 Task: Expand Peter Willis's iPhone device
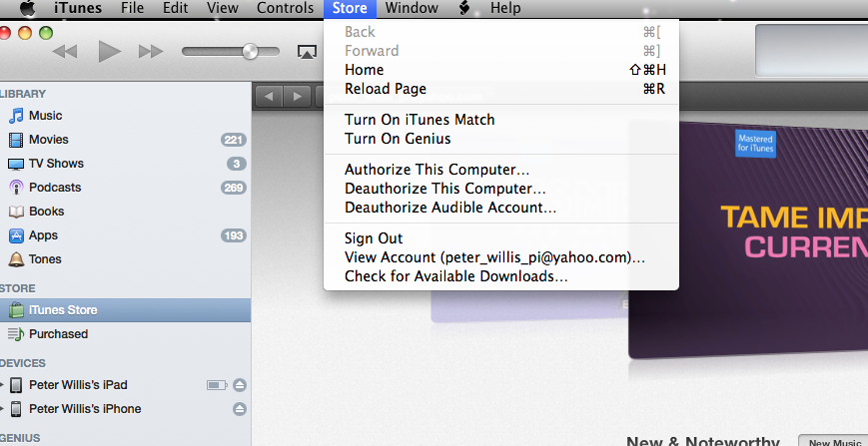(x=2, y=409)
